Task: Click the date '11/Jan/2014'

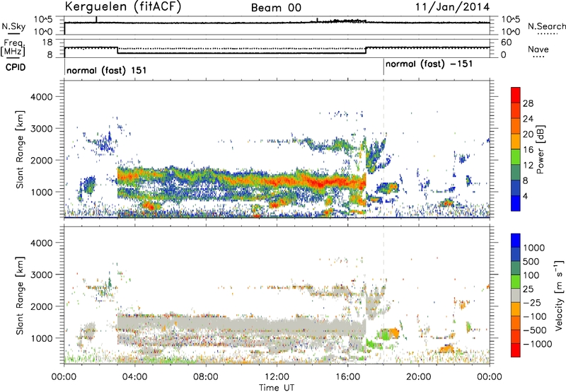Action: point(452,7)
